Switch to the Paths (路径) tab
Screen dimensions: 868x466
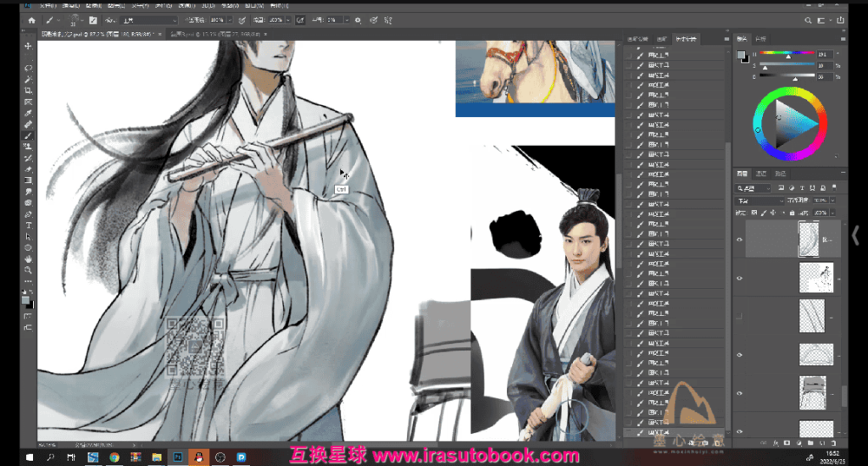(781, 174)
